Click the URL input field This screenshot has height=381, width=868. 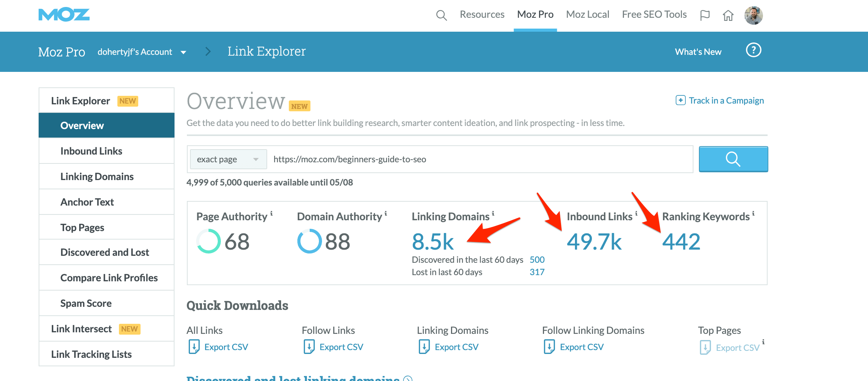(x=480, y=159)
